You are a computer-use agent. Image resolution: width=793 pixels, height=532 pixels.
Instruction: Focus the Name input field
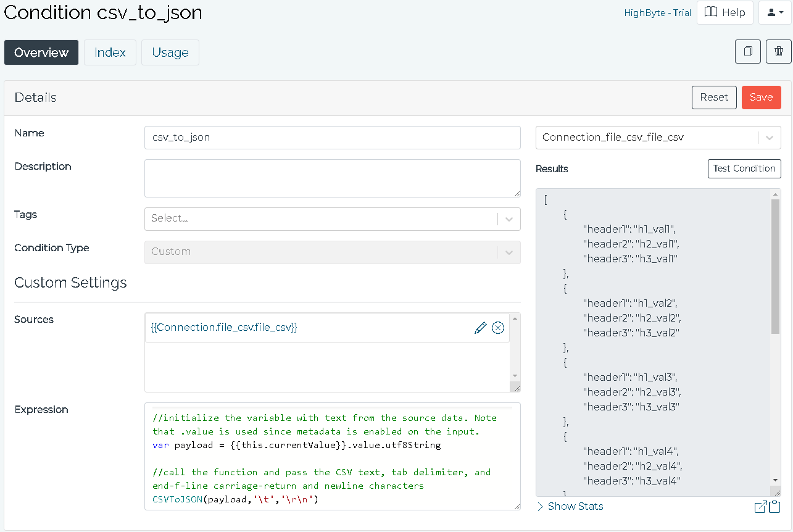(x=333, y=138)
